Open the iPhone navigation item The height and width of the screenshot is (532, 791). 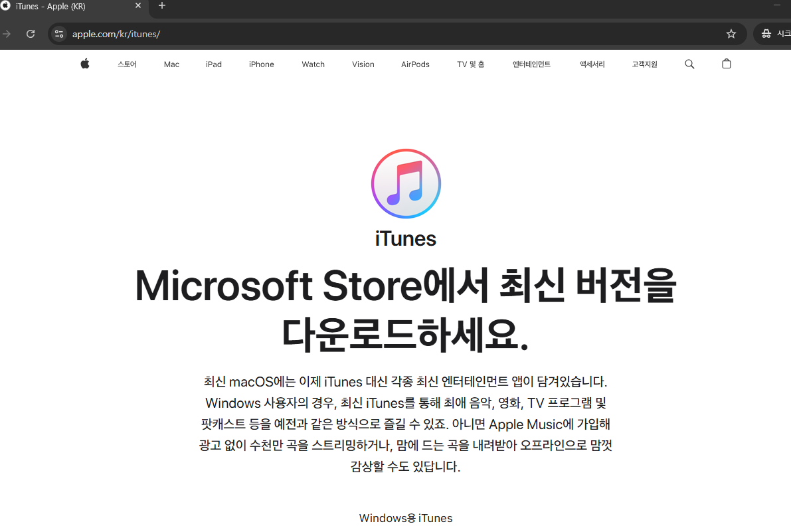(261, 64)
